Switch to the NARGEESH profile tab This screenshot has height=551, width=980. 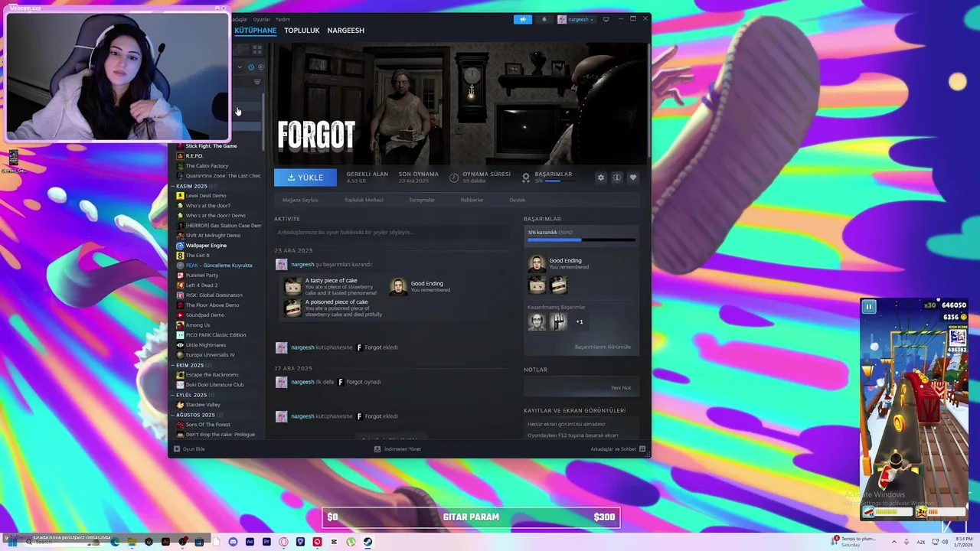pyautogui.click(x=346, y=31)
